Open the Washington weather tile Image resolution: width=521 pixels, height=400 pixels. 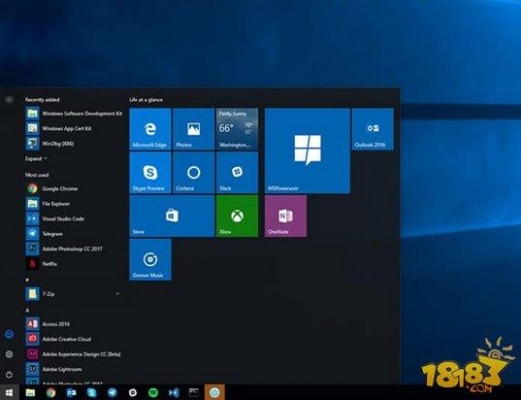[237, 129]
